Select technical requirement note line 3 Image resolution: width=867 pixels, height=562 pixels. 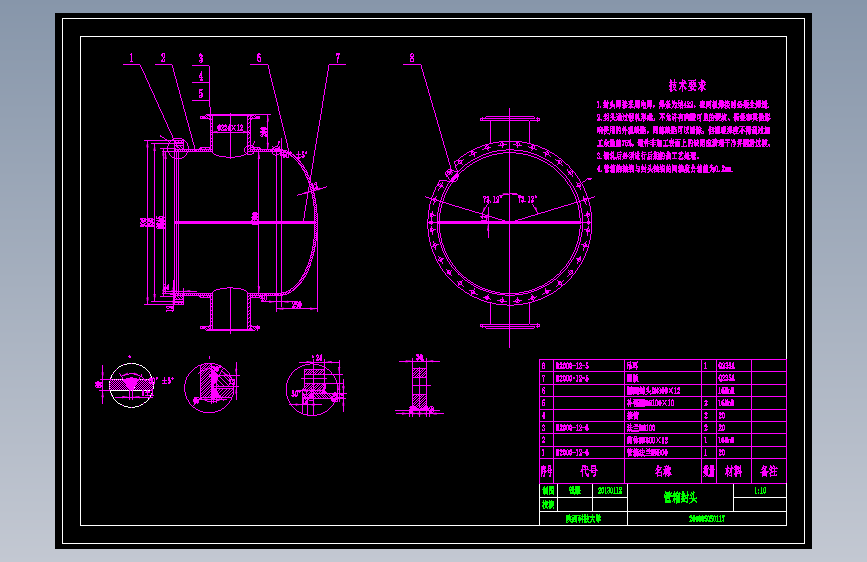coord(647,156)
